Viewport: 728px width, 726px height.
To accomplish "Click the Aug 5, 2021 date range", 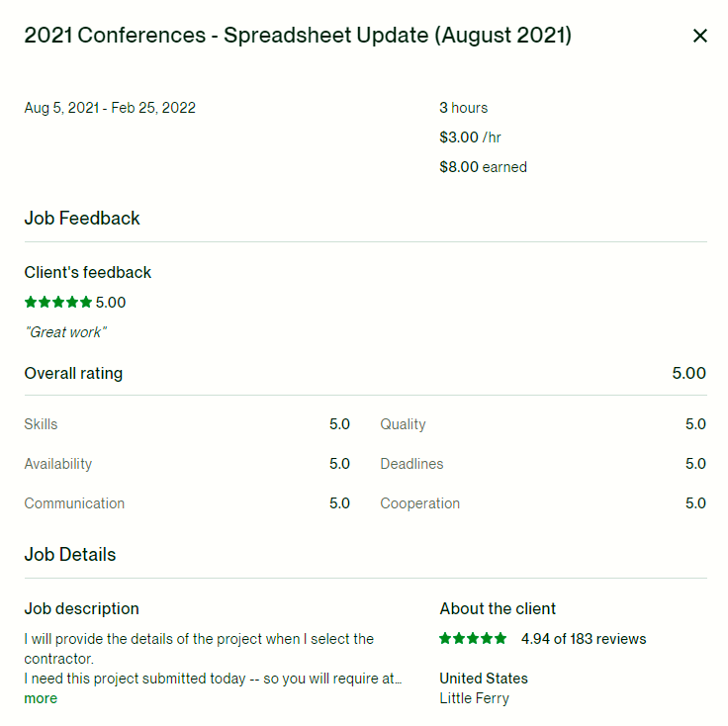I will (110, 108).
